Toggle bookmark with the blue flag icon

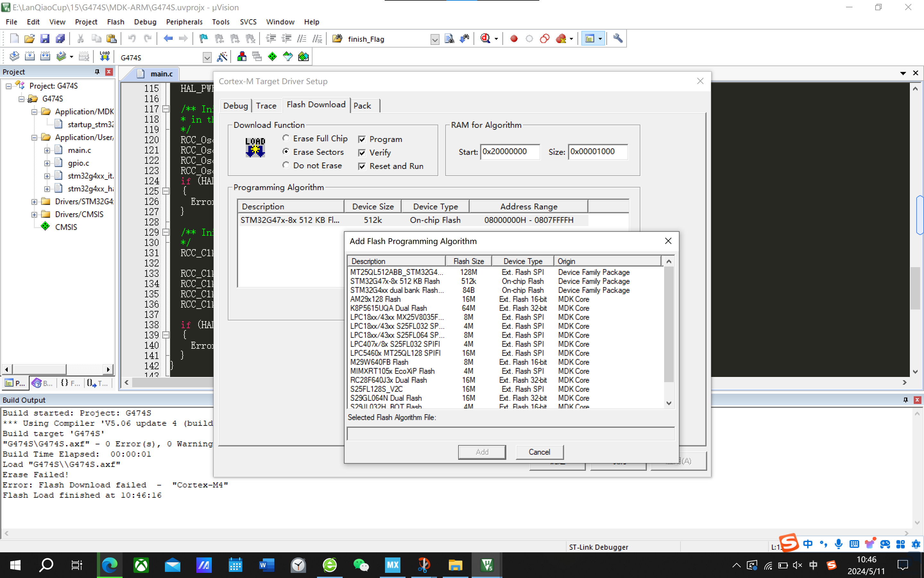(203, 39)
